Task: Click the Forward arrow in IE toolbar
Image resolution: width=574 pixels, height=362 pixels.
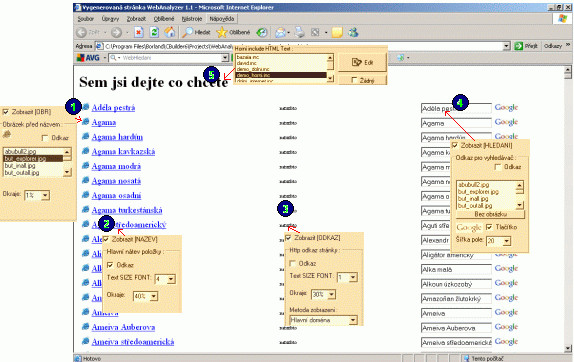Action: tap(116, 33)
